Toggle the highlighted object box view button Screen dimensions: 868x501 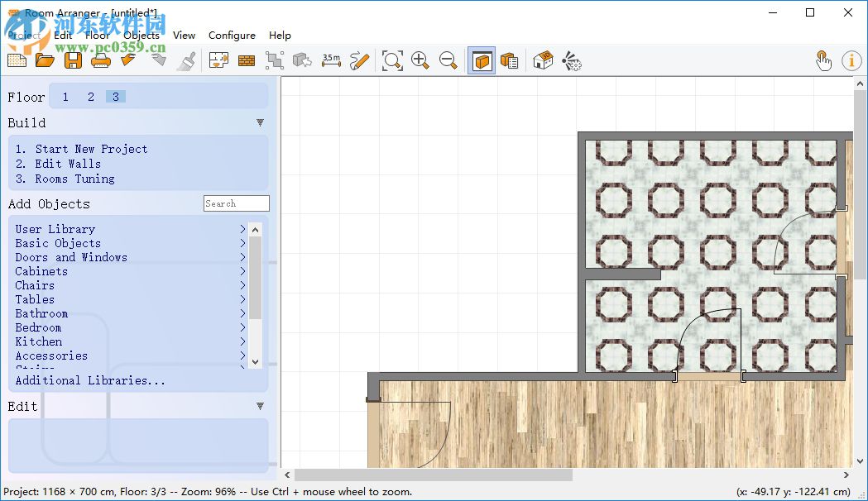482,60
